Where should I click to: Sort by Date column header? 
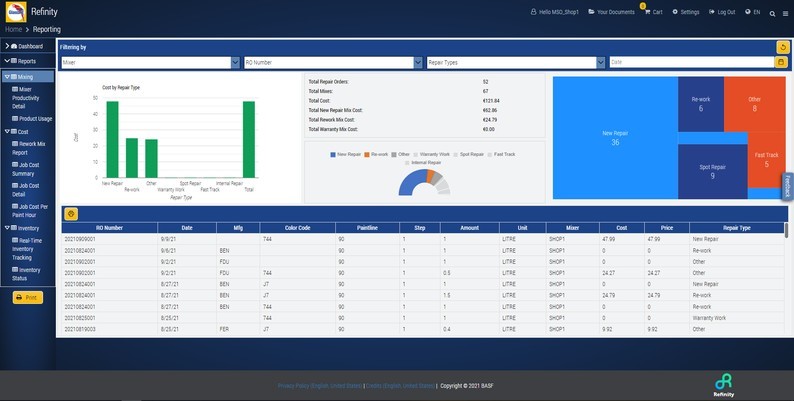[187, 228]
